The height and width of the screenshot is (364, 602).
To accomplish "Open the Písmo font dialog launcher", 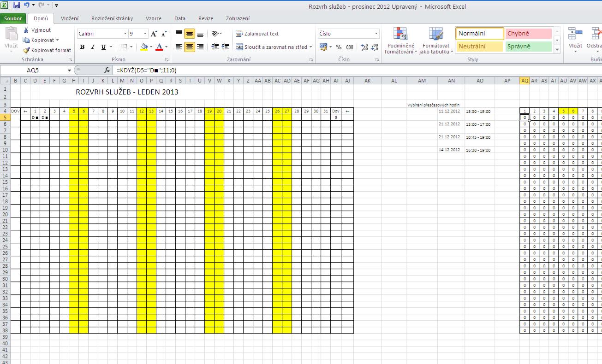I will click(167, 60).
